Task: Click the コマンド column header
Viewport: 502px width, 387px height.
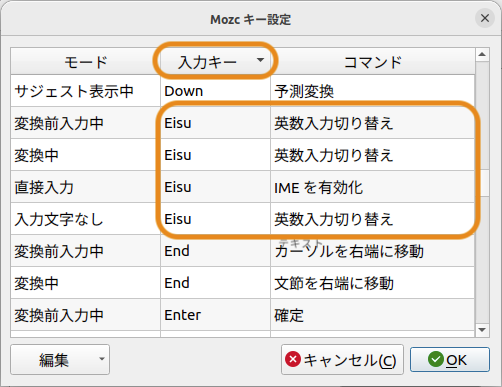Action: [x=373, y=62]
